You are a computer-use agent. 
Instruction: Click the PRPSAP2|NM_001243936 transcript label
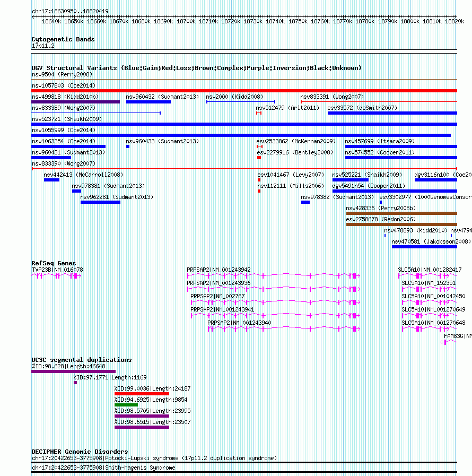click(x=218, y=283)
